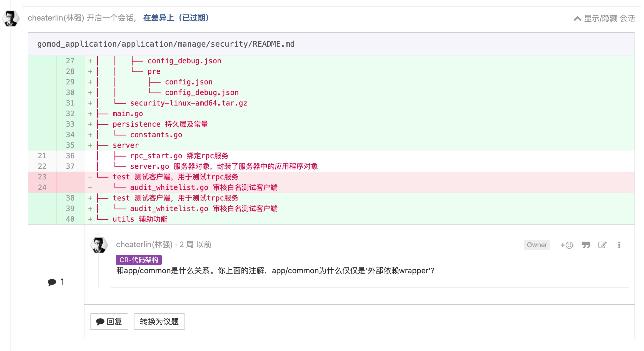Convert this discussion into an issue
Viewport: 644px width, 351px height.
click(x=159, y=322)
